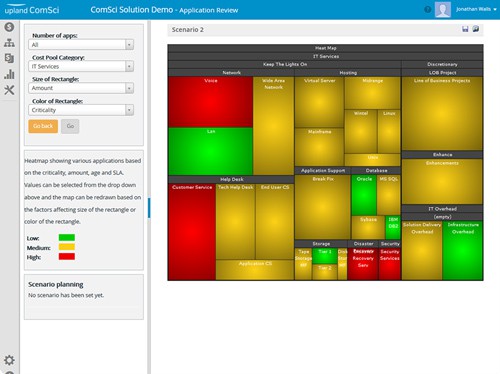Click the help question mark icon

point(428,10)
